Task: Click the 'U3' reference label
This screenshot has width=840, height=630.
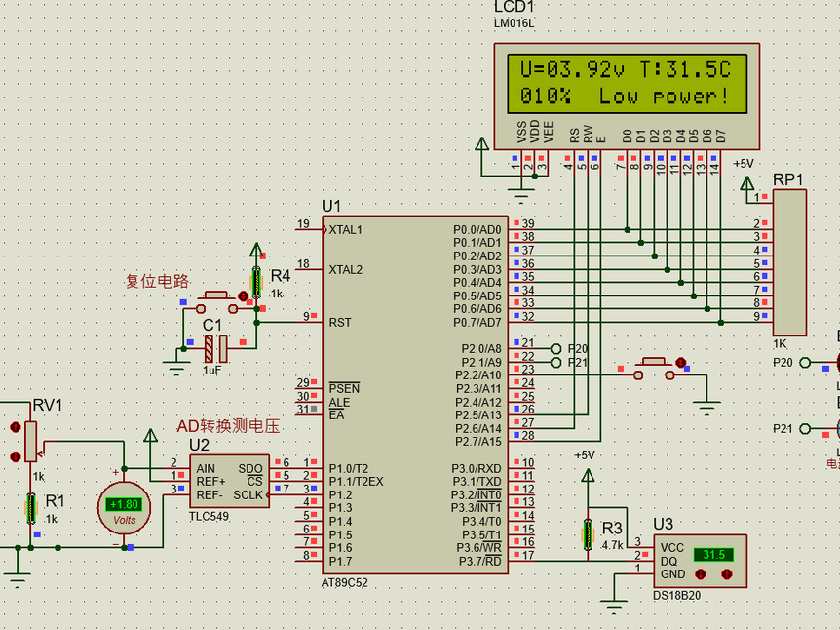Action: [x=663, y=524]
